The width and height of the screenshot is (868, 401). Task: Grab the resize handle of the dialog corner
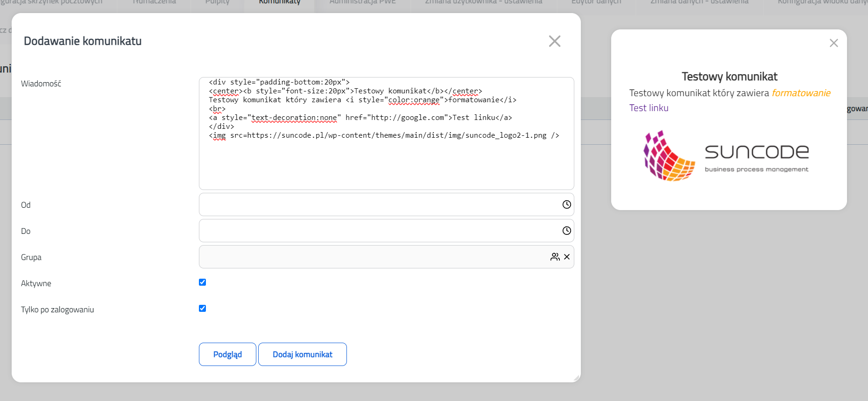[577, 378]
